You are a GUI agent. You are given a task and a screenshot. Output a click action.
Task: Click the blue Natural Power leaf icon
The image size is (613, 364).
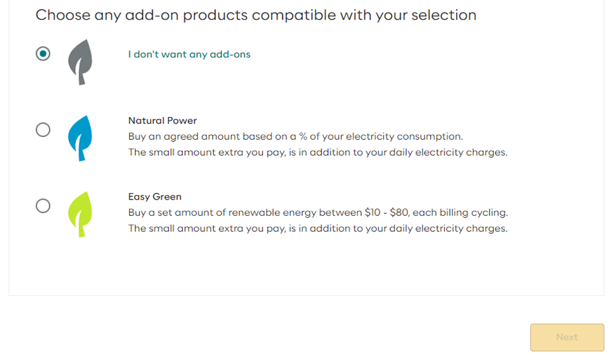click(x=80, y=138)
